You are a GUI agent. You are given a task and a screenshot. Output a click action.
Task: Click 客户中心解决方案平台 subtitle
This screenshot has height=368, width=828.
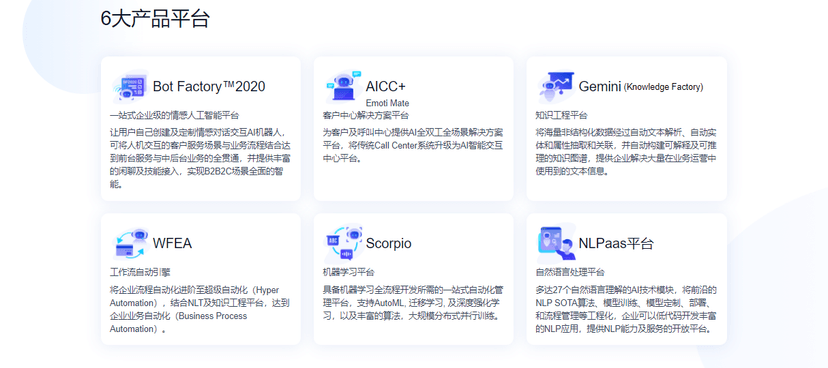[x=365, y=115]
